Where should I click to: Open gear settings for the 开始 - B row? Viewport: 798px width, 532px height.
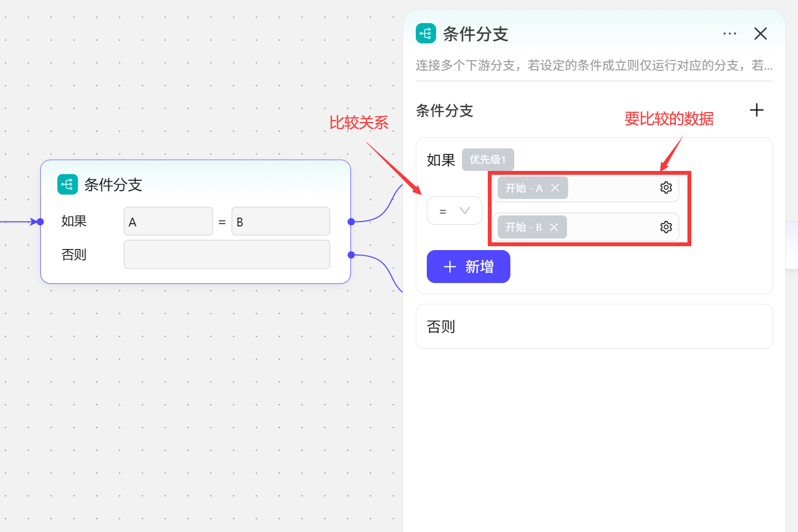pyautogui.click(x=666, y=227)
